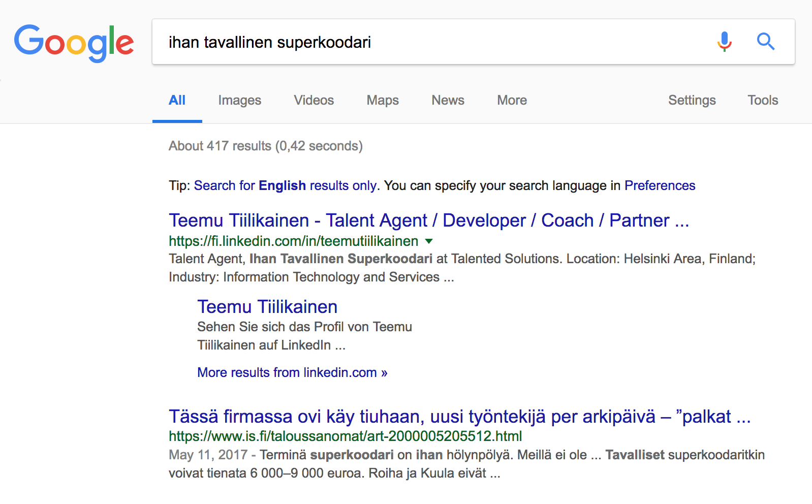Start voice search with microphone icon
Screen dimensions: 812x504
coord(725,42)
